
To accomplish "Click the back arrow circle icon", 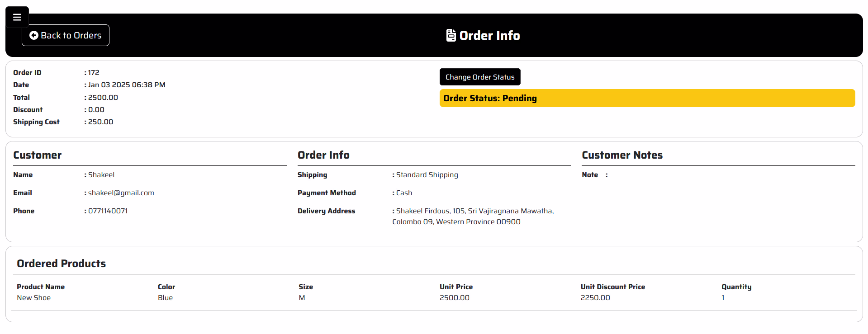I will tap(34, 35).
